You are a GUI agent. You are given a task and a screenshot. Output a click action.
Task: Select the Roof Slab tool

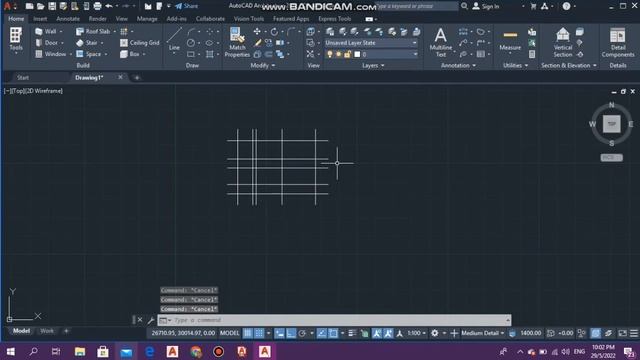click(93, 31)
